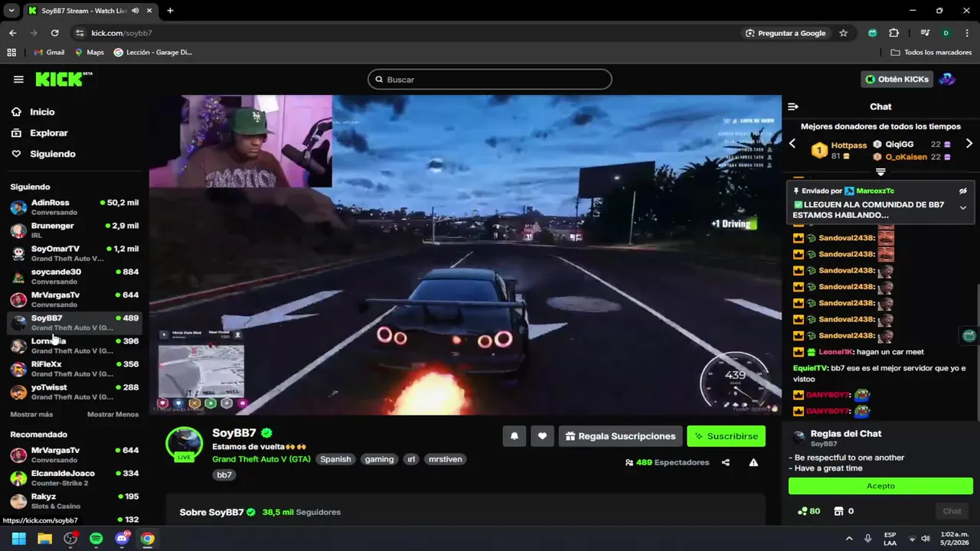Bookmark this page with the star

843,33
